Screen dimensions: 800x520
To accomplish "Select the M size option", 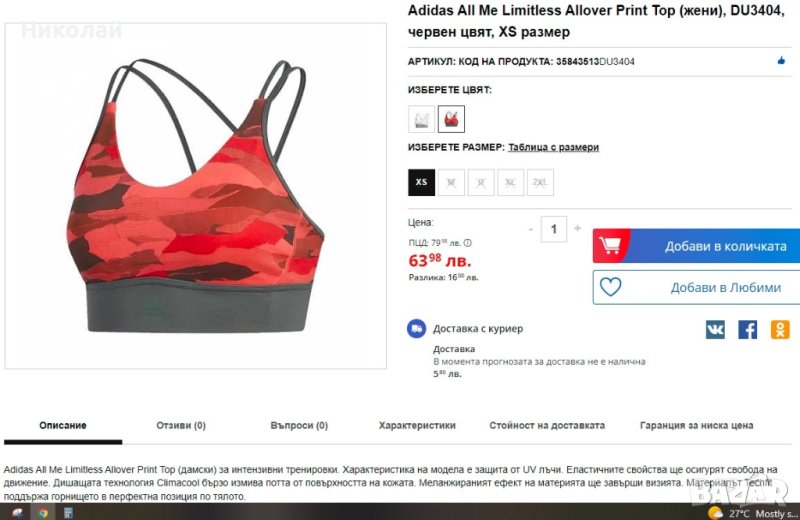I will tap(451, 182).
